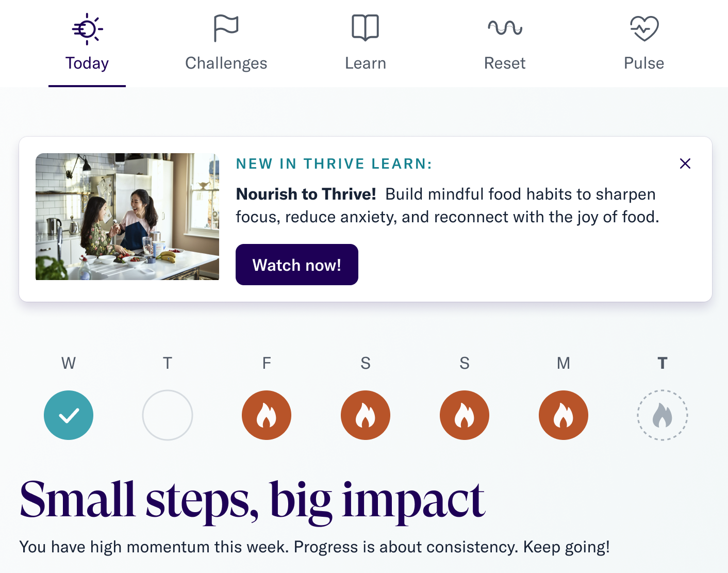Click the first Saturday flame circle
This screenshot has height=573, width=728.
pyautogui.click(x=366, y=415)
